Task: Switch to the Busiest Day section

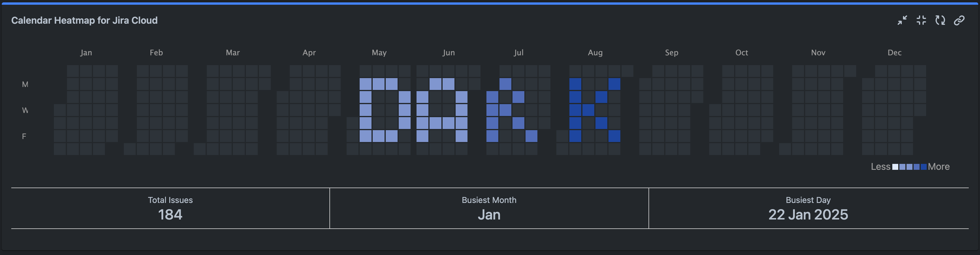Action: click(x=808, y=208)
